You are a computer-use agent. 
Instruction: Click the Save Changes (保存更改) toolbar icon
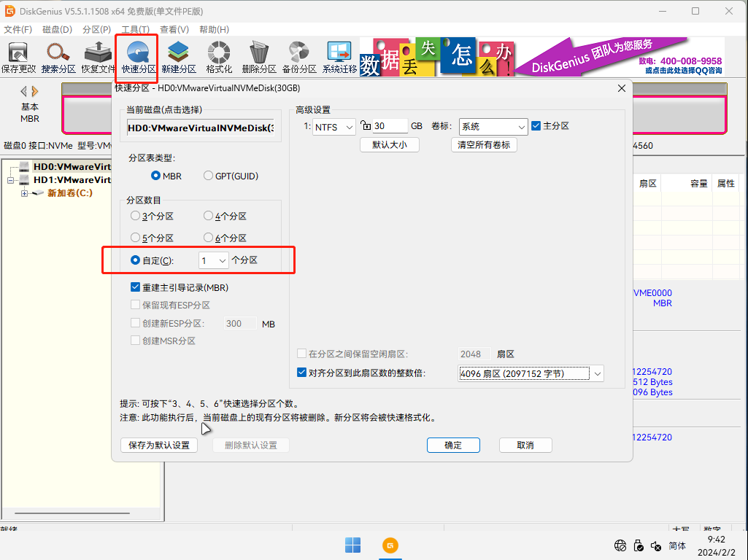(18, 57)
